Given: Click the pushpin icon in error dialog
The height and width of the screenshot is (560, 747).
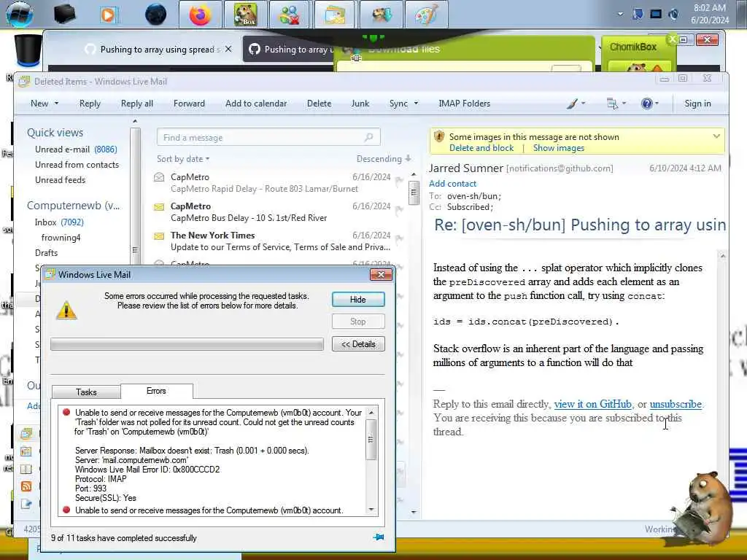Looking at the screenshot, I should point(379,537).
